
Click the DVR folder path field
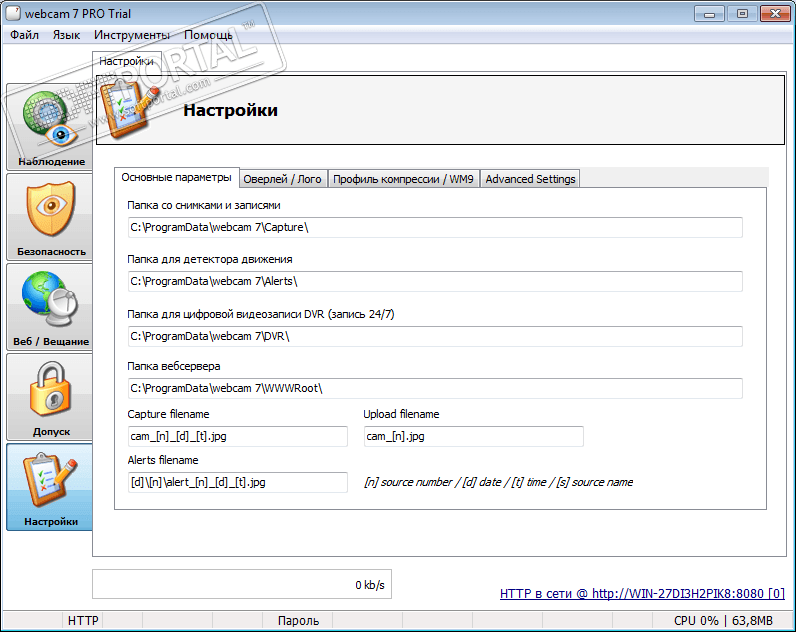[435, 336]
